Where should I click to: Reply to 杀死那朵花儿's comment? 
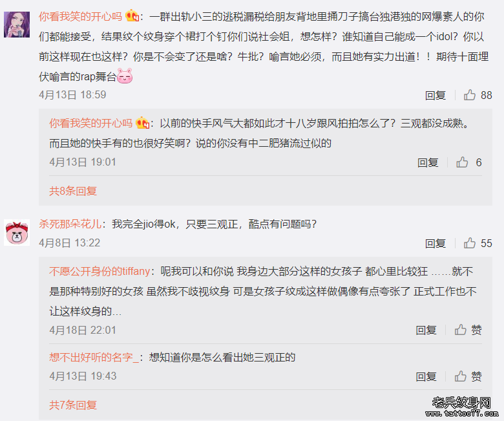click(436, 243)
